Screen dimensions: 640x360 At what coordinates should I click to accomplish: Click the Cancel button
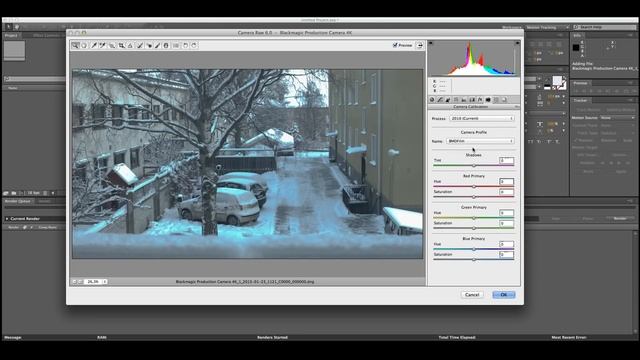pyautogui.click(x=472, y=295)
